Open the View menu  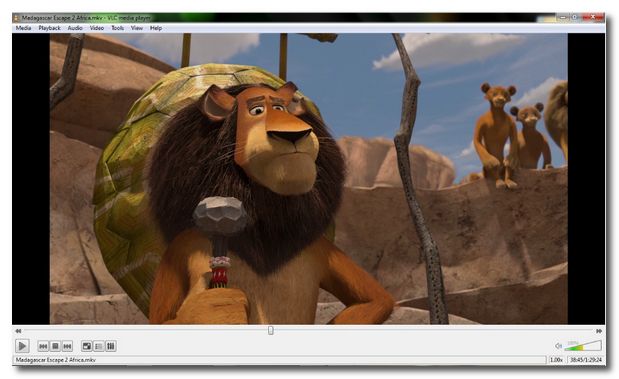click(x=137, y=28)
